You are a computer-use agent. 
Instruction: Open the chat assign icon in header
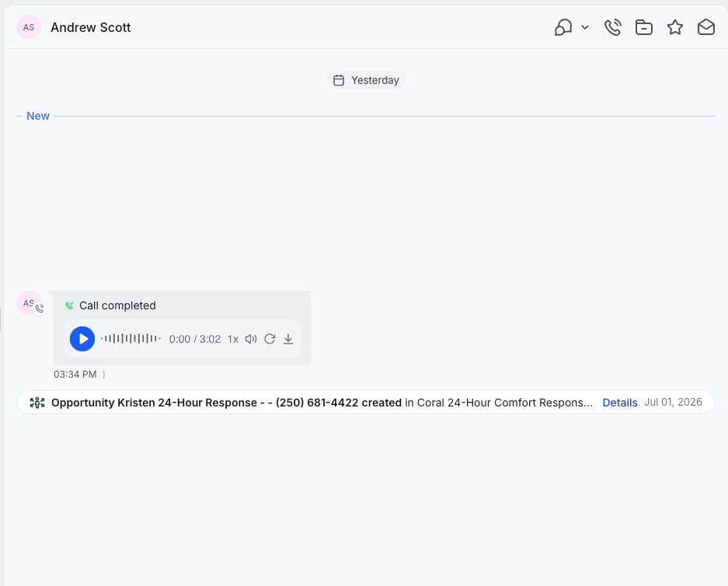[563, 27]
